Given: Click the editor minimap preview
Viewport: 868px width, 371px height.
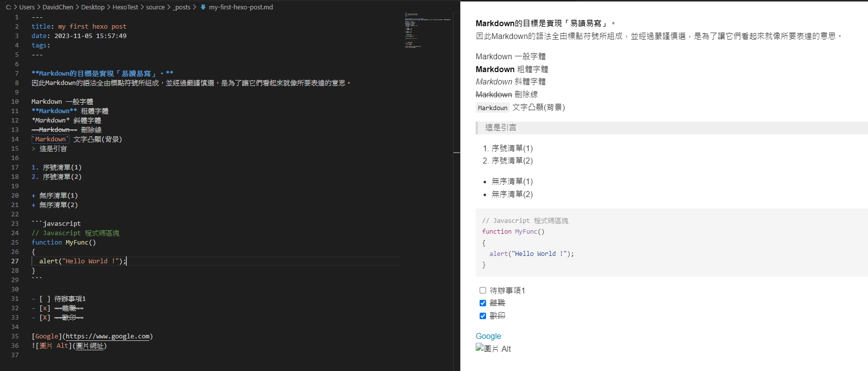Looking at the screenshot, I should (427, 30).
